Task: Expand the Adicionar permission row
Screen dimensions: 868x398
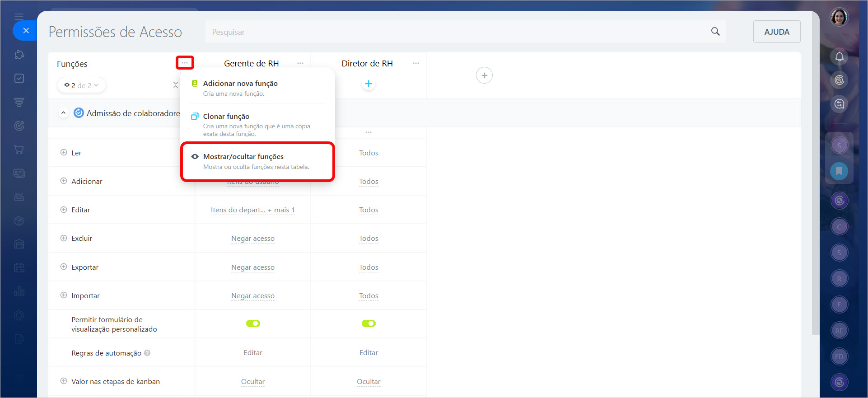Action: coord(64,181)
